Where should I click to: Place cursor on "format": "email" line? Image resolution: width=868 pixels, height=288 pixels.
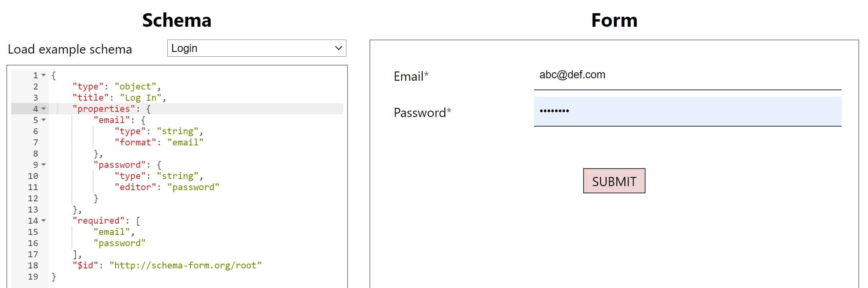pyautogui.click(x=159, y=142)
